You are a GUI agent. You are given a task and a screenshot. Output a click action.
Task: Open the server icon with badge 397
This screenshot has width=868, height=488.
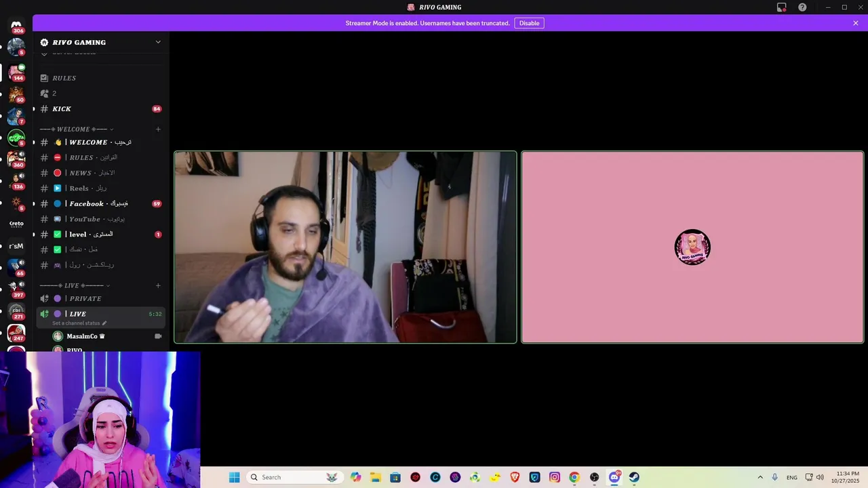point(16,289)
